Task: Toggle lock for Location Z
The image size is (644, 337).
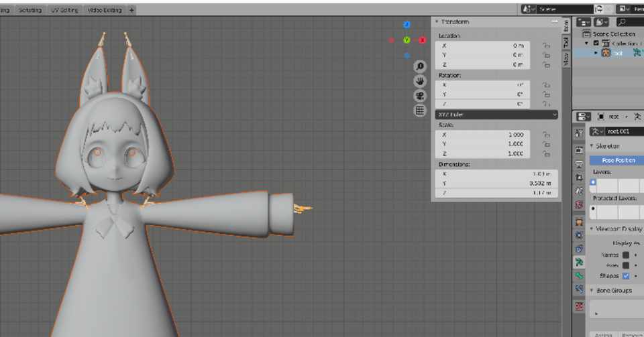Action: click(546, 65)
